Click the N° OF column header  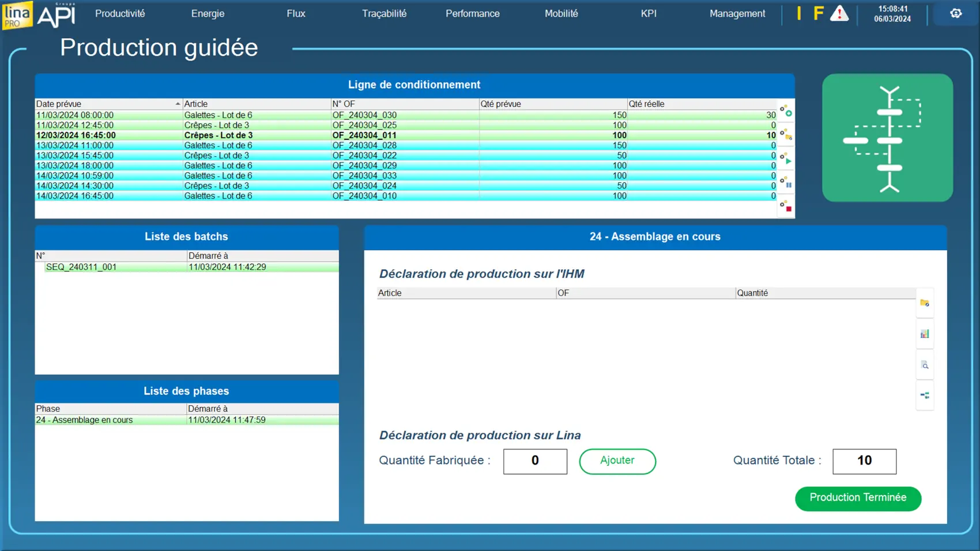click(x=404, y=104)
